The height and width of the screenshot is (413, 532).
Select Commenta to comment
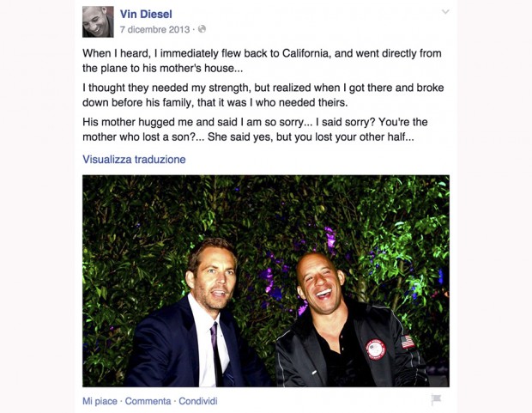148,401
